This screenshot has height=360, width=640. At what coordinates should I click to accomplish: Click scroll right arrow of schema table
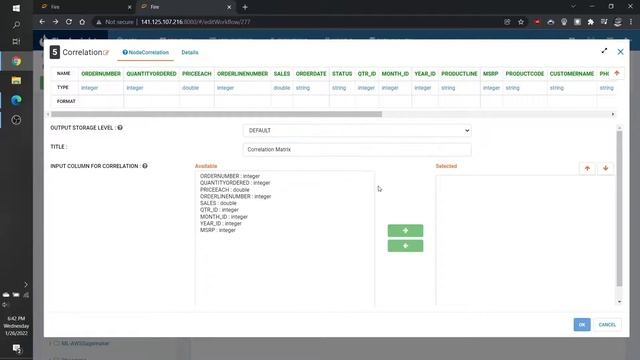click(x=613, y=114)
